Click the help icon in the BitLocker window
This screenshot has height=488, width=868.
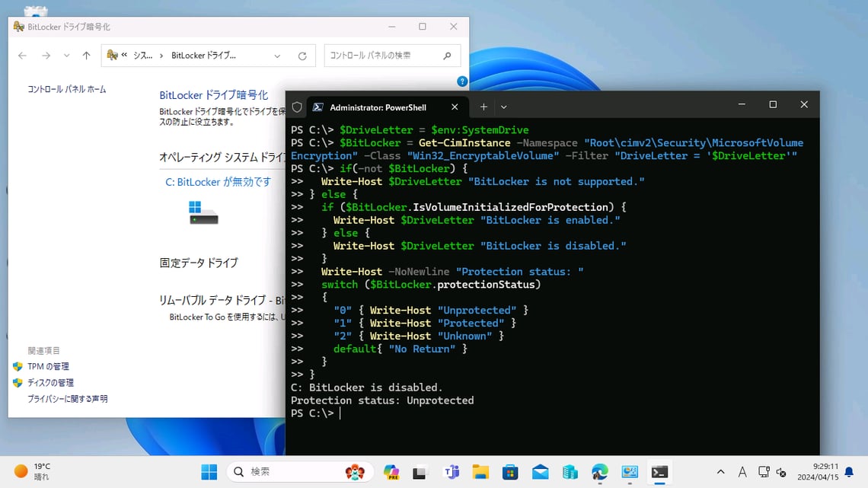pos(461,81)
